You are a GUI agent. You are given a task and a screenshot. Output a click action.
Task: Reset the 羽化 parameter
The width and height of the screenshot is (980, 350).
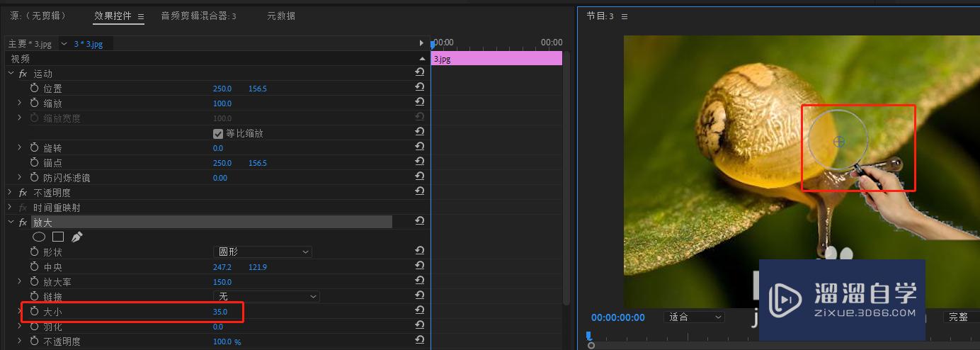(x=419, y=327)
